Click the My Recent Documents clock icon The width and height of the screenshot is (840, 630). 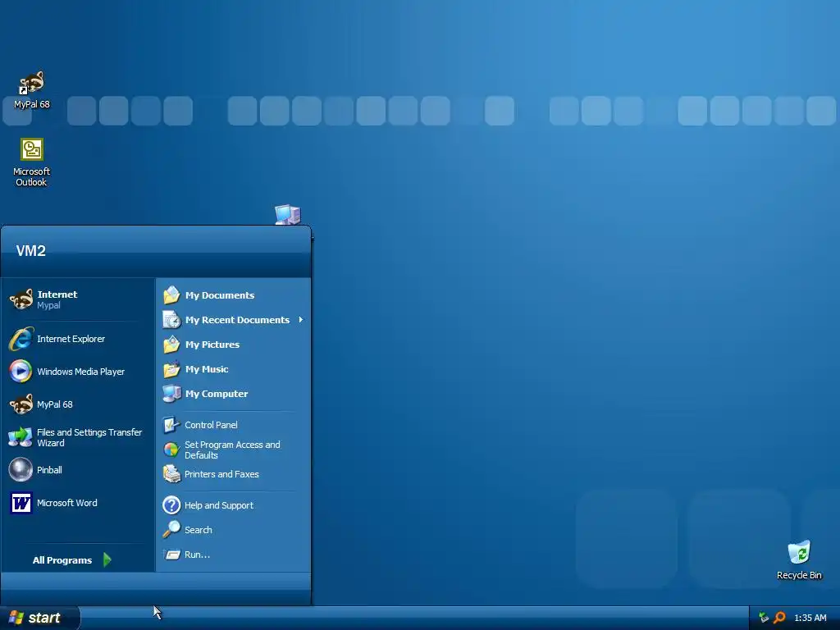click(171, 320)
